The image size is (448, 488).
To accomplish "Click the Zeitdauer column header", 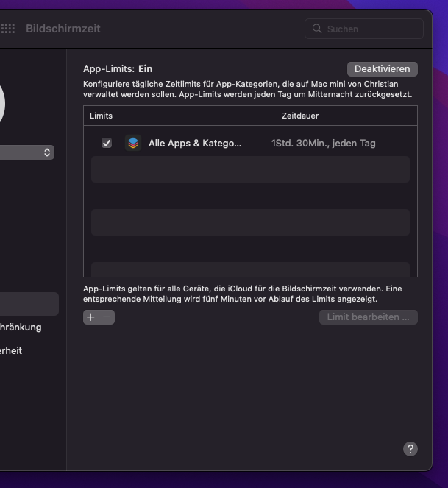I will tap(300, 116).
